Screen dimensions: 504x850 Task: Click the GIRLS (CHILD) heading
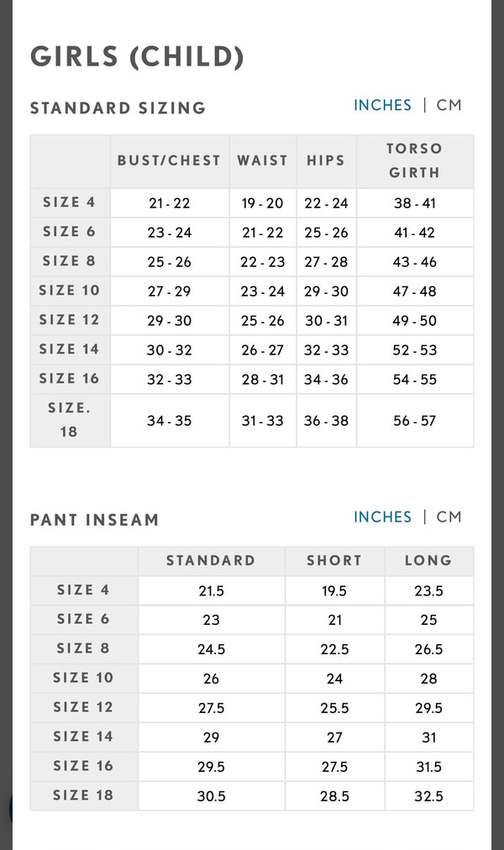137,57
